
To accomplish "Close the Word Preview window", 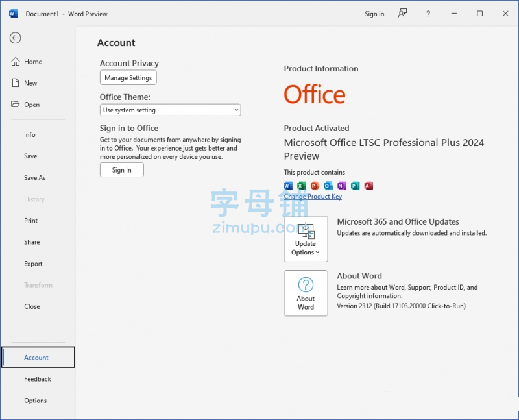I will coord(505,14).
